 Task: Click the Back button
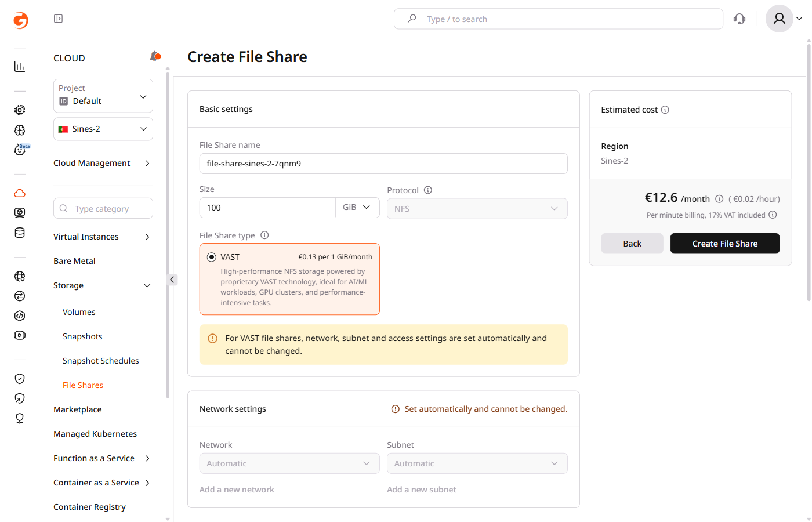coord(632,244)
